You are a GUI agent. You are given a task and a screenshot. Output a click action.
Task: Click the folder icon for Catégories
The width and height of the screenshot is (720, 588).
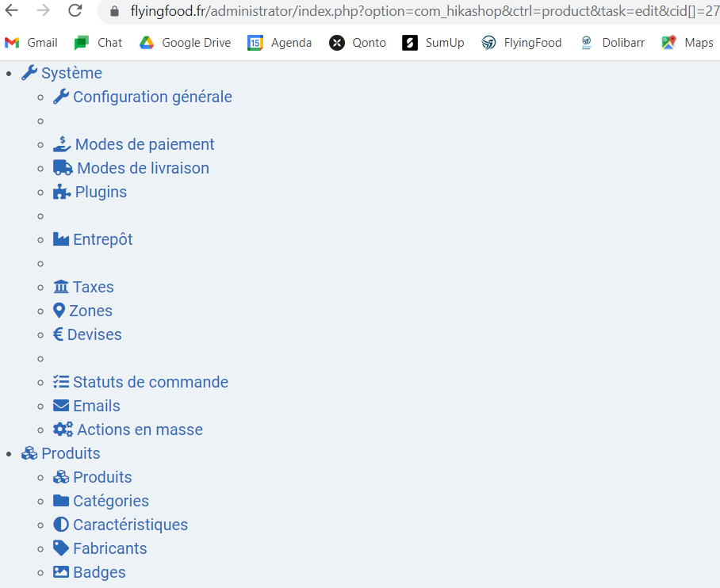pos(61,500)
